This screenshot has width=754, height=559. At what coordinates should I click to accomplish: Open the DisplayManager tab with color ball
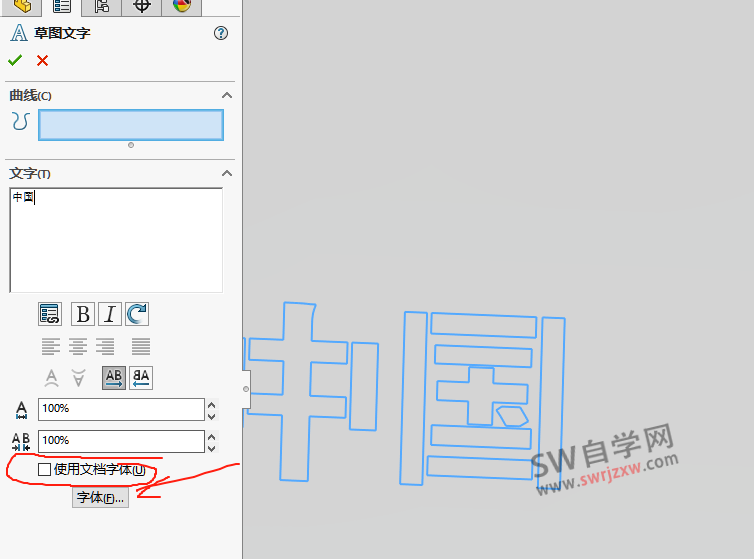pyautogui.click(x=181, y=7)
